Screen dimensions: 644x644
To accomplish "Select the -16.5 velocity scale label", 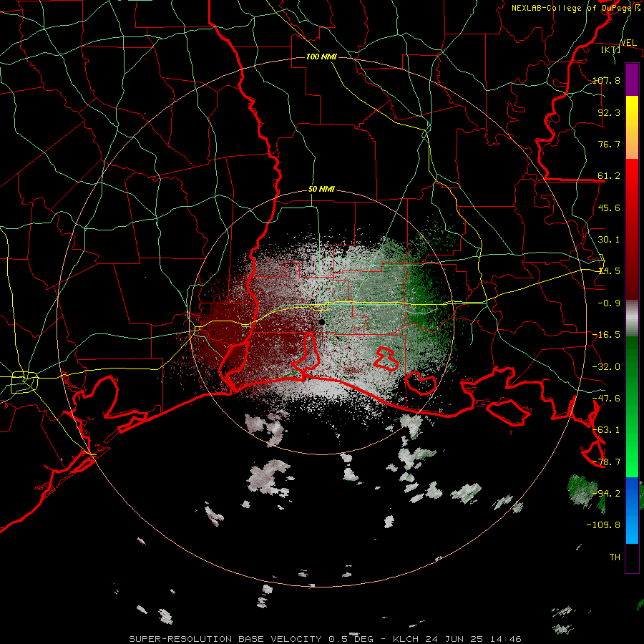I will pyautogui.click(x=606, y=335).
